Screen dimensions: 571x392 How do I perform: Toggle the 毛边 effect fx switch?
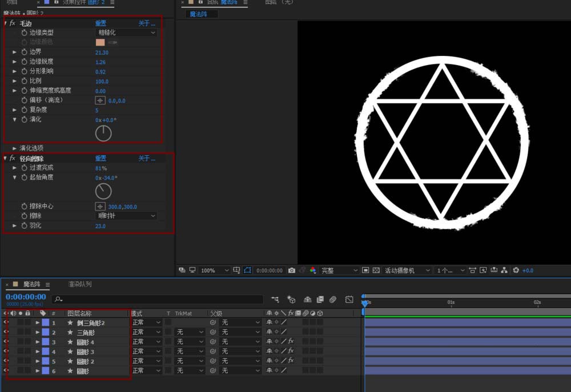12,23
